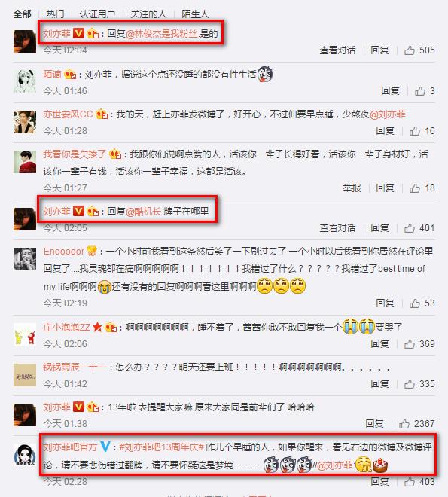Switch to the 热门 tab

click(x=55, y=14)
